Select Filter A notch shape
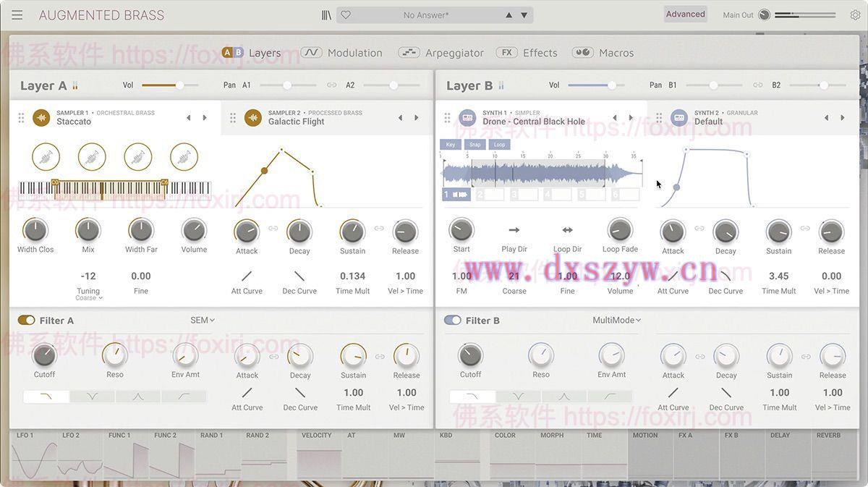Image resolution: width=868 pixels, height=487 pixels. click(x=92, y=397)
